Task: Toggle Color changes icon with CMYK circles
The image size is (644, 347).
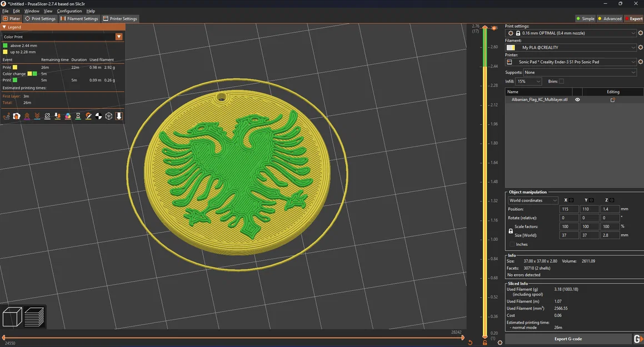Action: pyautogui.click(x=68, y=116)
